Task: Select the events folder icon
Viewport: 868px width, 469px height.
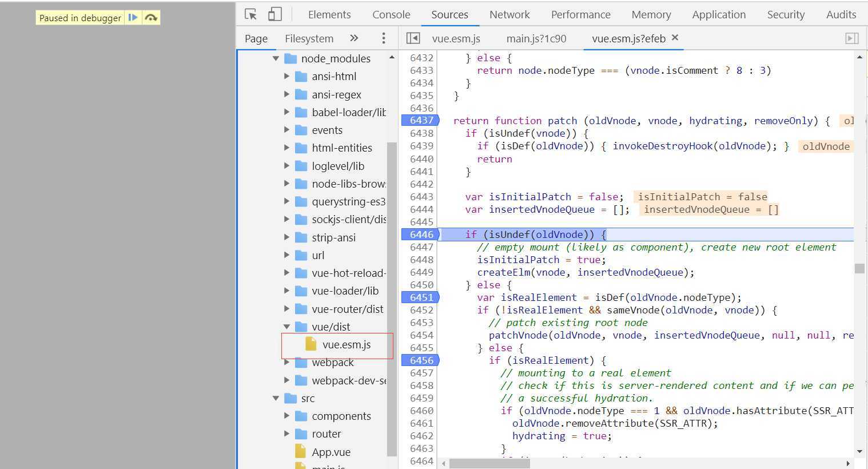Action: point(301,130)
